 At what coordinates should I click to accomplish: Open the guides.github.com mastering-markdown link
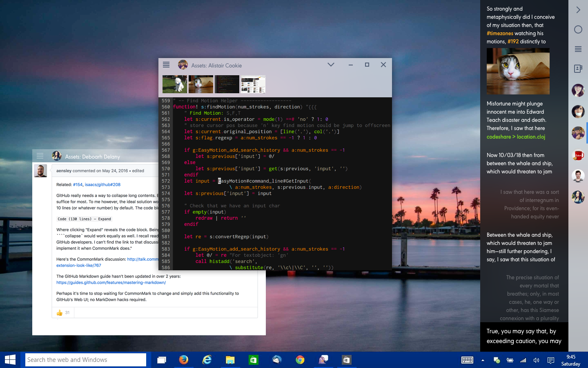click(x=111, y=283)
